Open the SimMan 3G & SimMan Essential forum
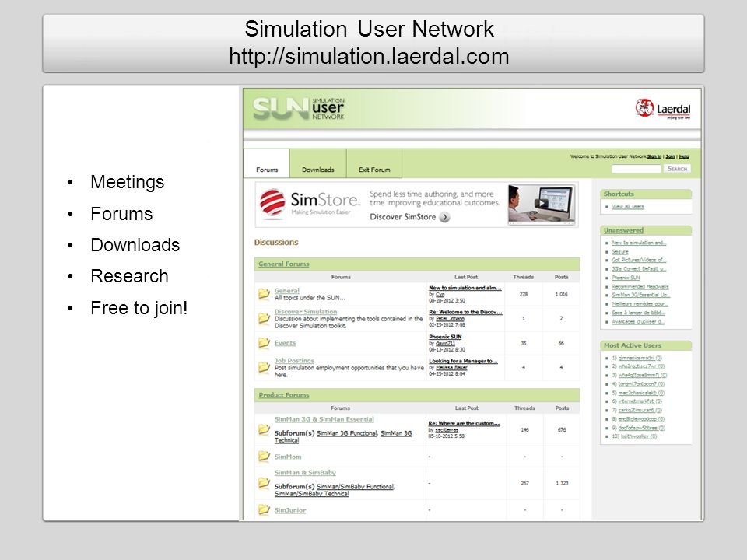Screen dimensions: 747x560 pyautogui.click(x=324, y=419)
